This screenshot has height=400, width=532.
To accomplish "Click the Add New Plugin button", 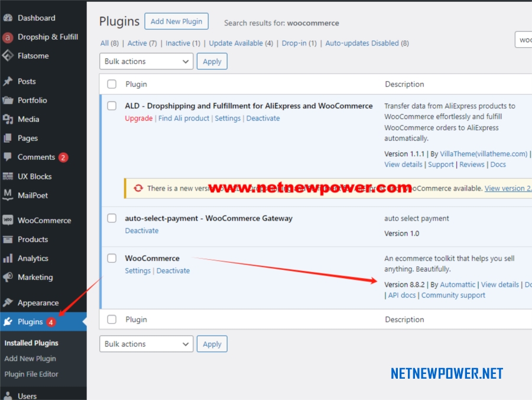I will coord(176,21).
